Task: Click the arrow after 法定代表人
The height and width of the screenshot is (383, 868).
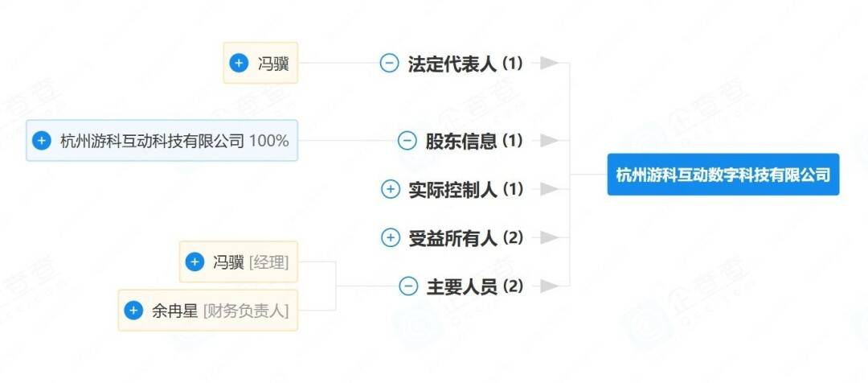Action: point(549,64)
